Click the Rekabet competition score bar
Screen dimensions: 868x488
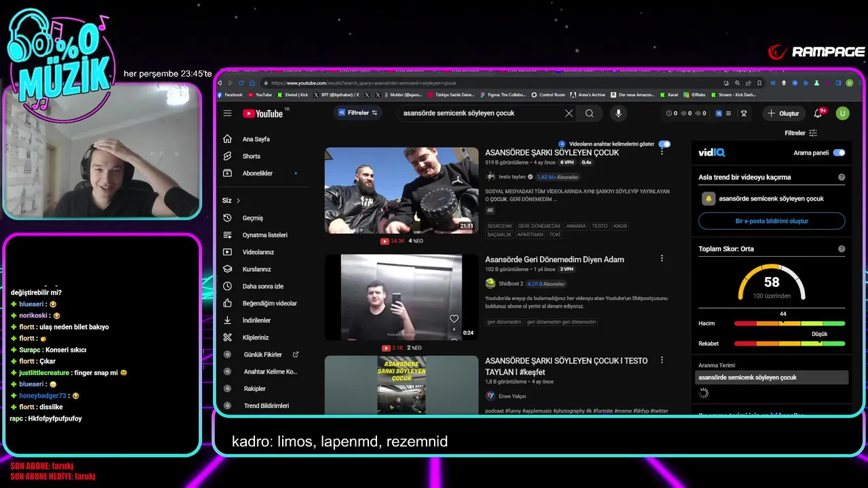pyautogui.click(x=789, y=344)
